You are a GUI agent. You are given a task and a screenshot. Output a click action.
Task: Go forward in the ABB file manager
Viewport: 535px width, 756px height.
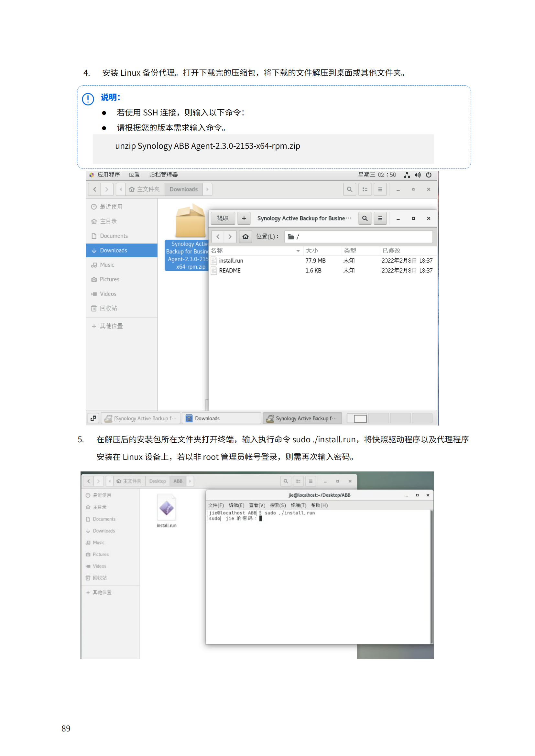pyautogui.click(x=98, y=481)
